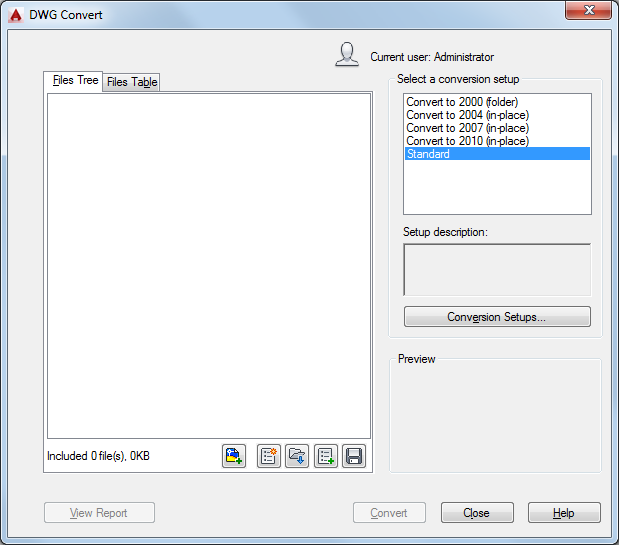Click the Current user: Administrator label
The width and height of the screenshot is (619, 545).
pos(432,57)
